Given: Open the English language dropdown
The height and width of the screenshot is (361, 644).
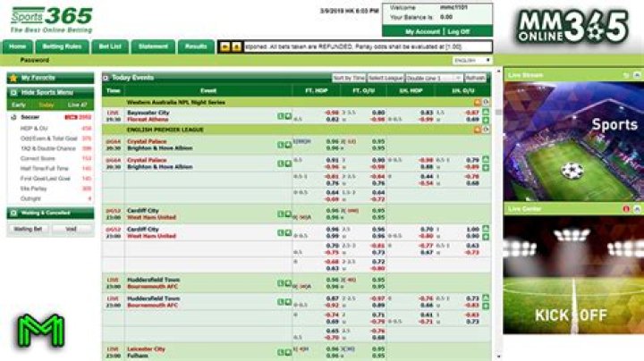Looking at the screenshot, I should (472, 60).
